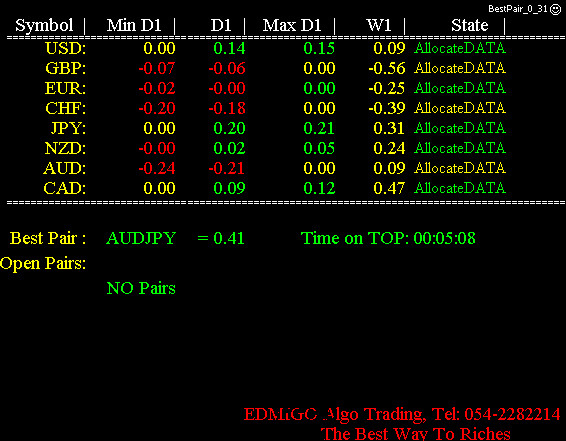Click Time on TOP: 00:05:08 timer
Image resolution: width=566 pixels, height=441 pixels.
tap(388, 239)
